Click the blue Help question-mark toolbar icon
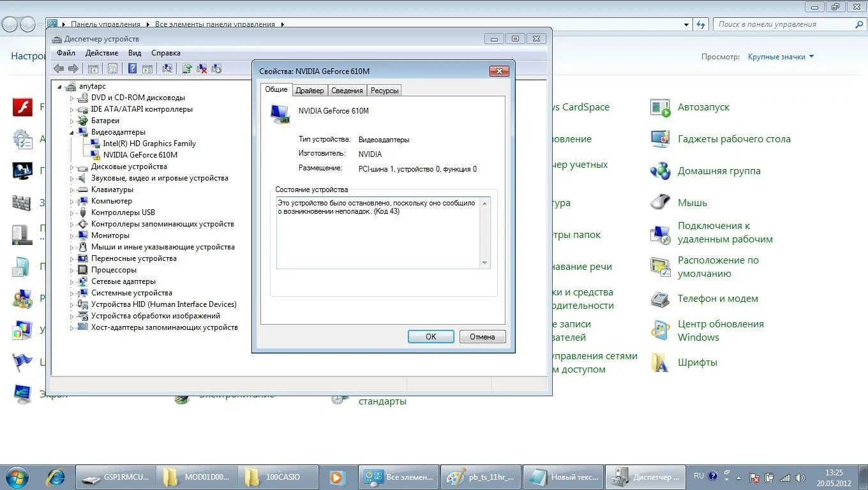 132,68
